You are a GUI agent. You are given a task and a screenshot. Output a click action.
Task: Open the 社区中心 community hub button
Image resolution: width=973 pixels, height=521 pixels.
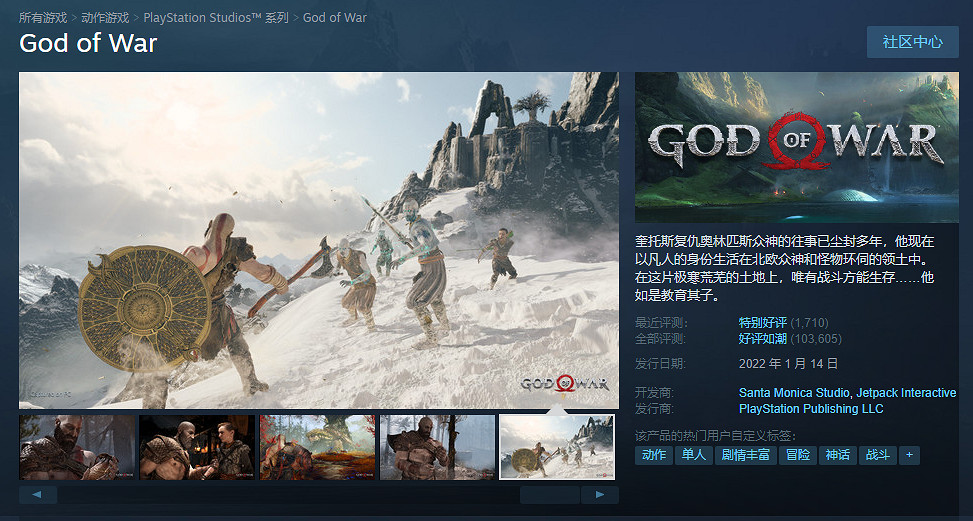(x=912, y=42)
